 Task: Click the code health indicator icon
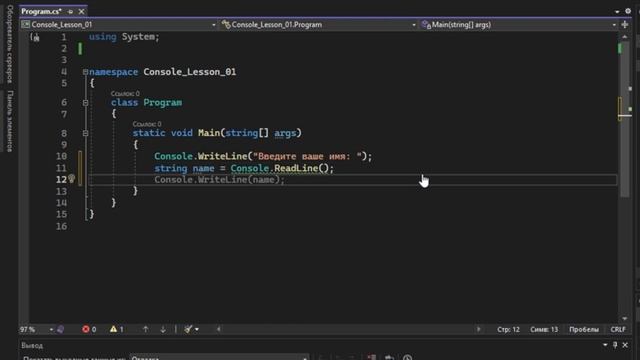pos(61,329)
